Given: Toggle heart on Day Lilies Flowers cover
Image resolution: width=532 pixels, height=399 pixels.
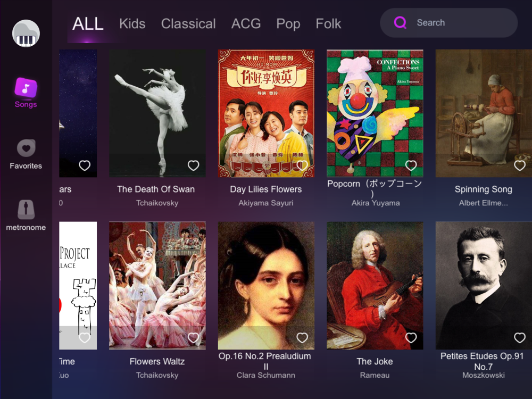Looking at the screenshot, I should pyautogui.click(x=302, y=165).
